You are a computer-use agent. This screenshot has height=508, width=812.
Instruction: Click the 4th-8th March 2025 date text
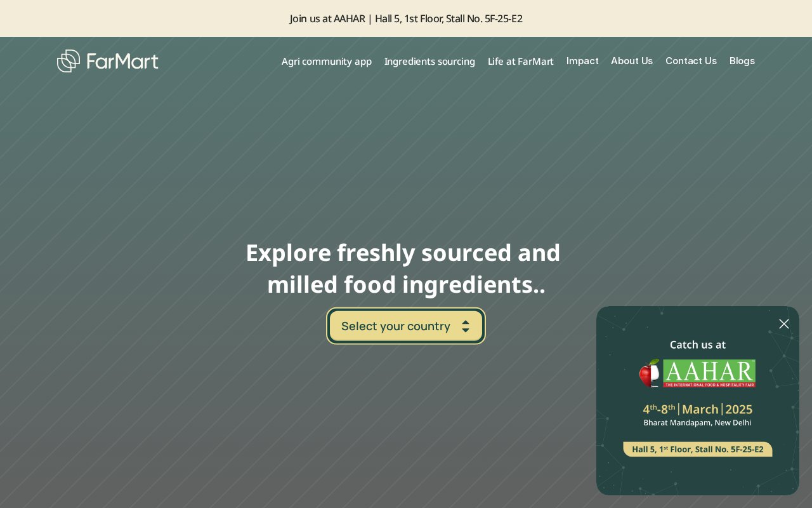tap(698, 409)
